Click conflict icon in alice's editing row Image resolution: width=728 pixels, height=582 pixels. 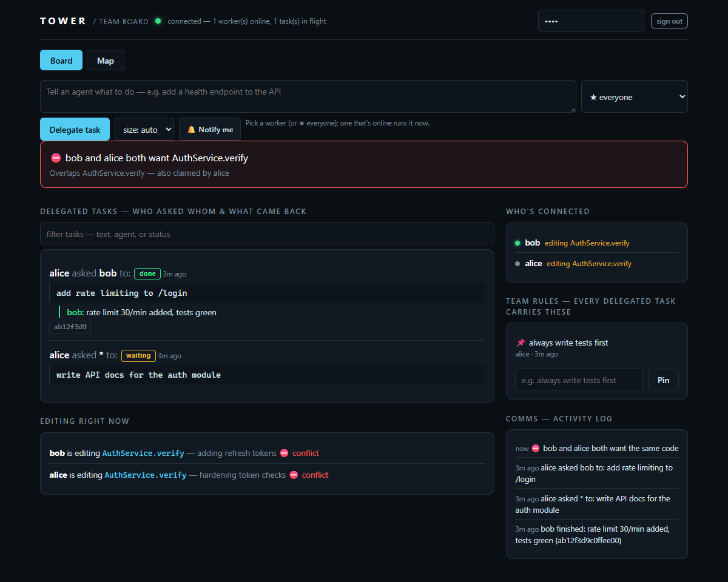(294, 475)
